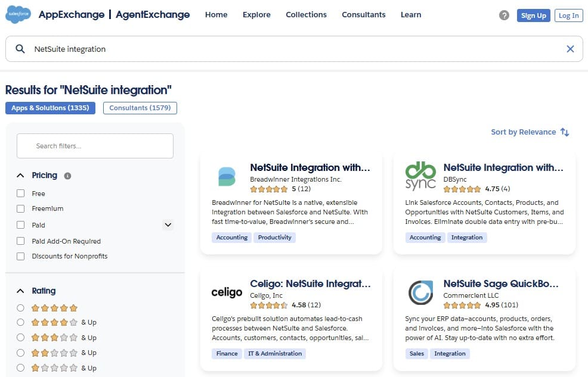Image resolution: width=588 pixels, height=377 pixels.
Task: Collapse the Pricing filter section
Action: (x=20, y=175)
